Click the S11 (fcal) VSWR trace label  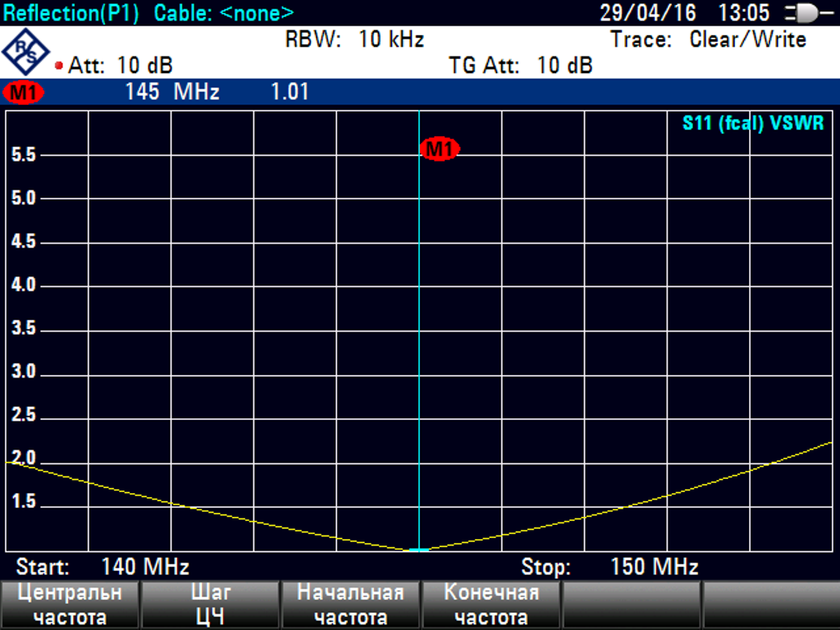pos(752,124)
